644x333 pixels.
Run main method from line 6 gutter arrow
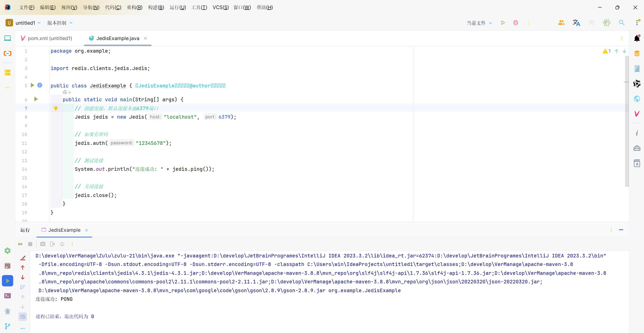tap(36, 99)
